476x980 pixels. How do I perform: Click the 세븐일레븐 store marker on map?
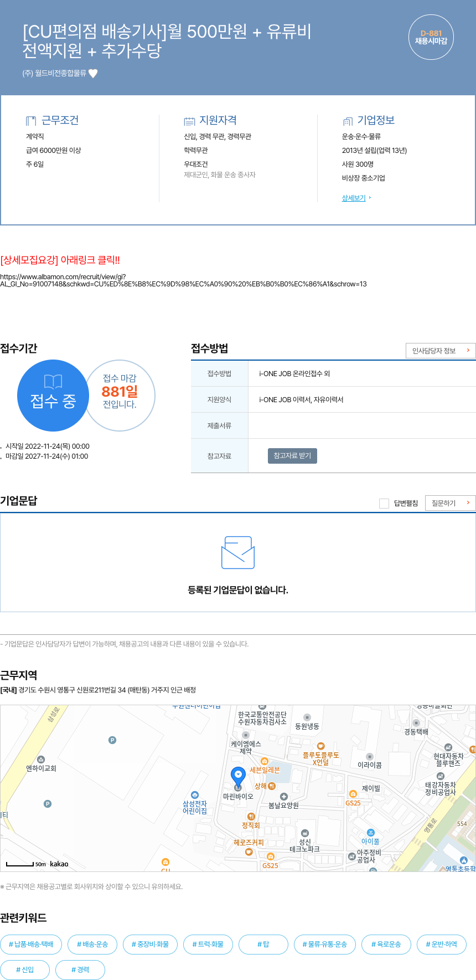click(265, 762)
